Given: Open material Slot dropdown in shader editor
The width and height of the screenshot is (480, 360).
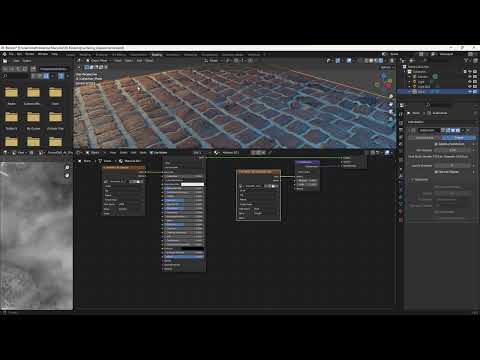Looking at the screenshot, I should coord(201,153).
